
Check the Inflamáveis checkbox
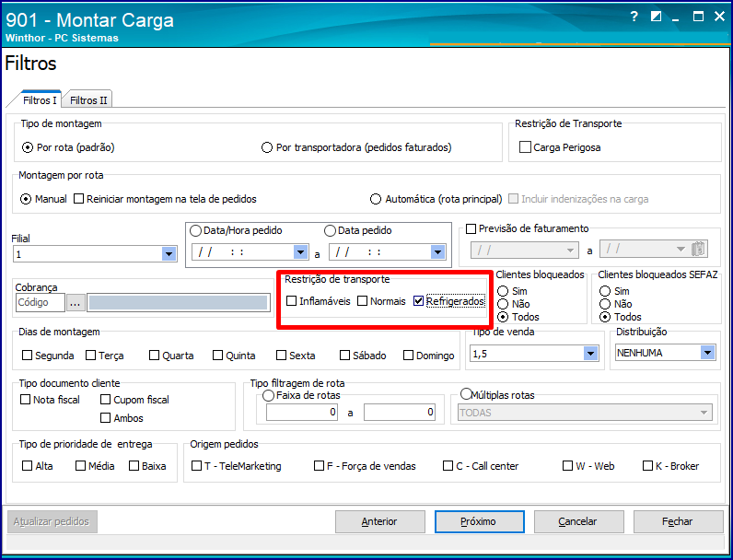291,300
